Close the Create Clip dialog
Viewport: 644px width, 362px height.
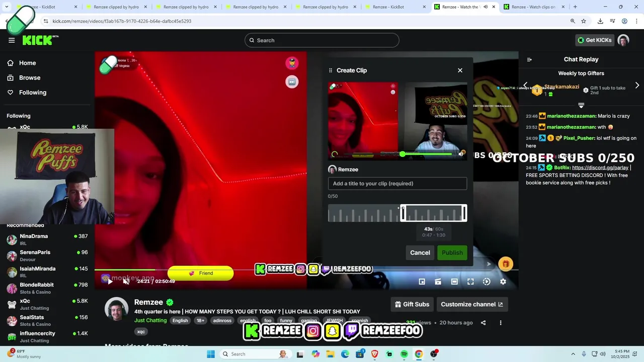[460, 70]
